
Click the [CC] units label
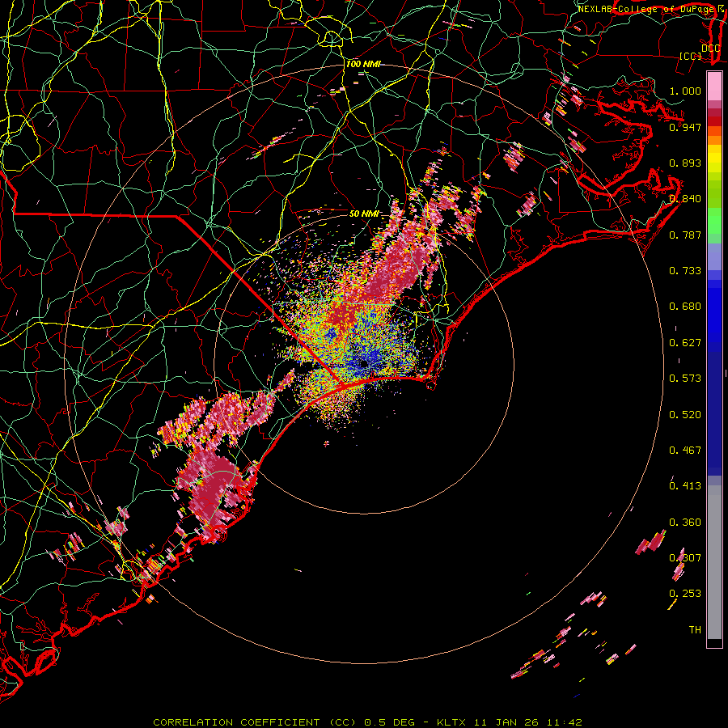pyautogui.click(x=691, y=56)
